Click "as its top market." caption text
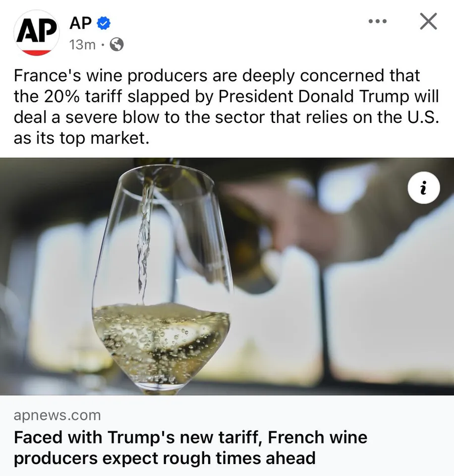The image size is (454, 476). click(81, 139)
